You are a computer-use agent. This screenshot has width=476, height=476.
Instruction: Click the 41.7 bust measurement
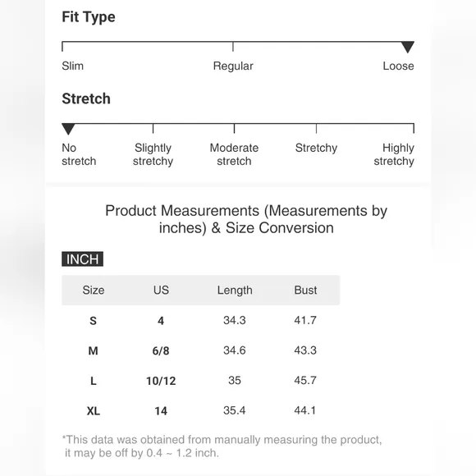[x=305, y=320]
